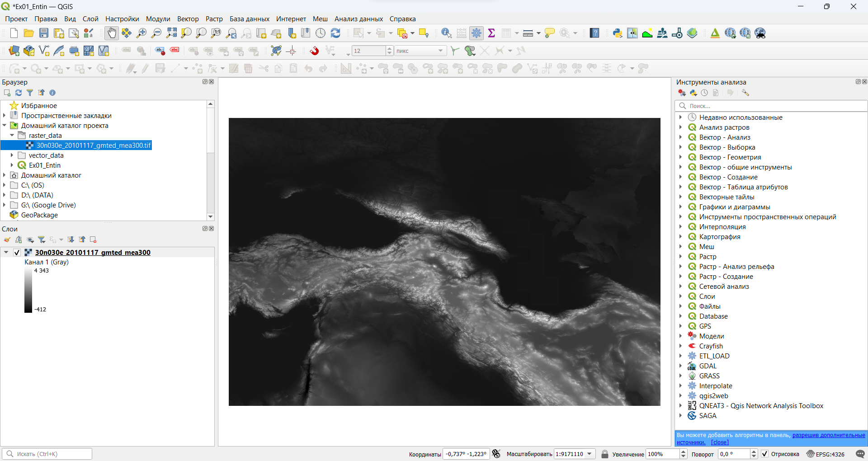This screenshot has width=868, height=461.
Task: Select Ex01_Entin project in Browser
Action: 45,165
